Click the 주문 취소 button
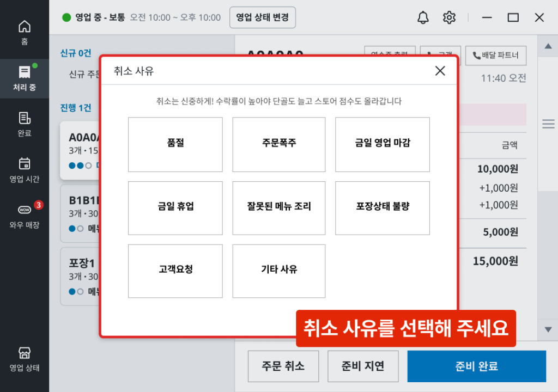 coord(283,366)
